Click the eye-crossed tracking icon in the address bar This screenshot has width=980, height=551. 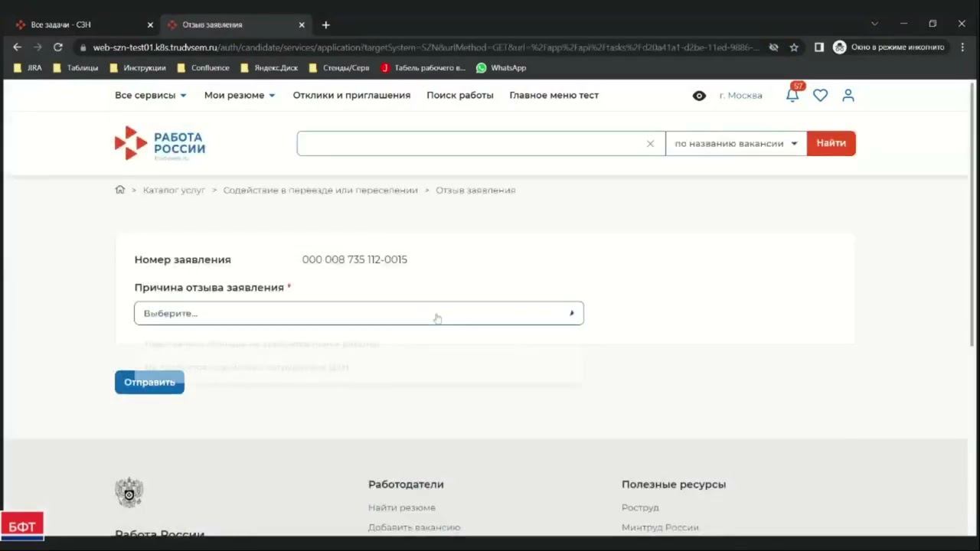point(773,47)
